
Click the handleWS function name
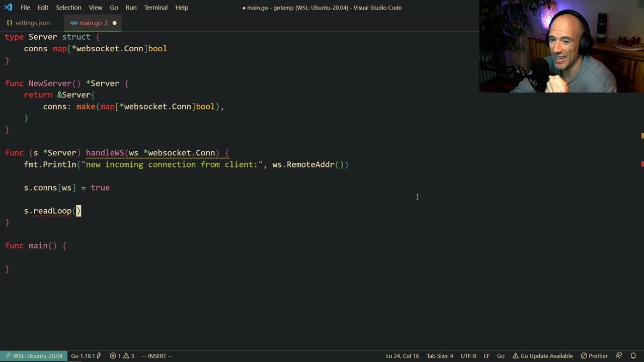(x=105, y=153)
